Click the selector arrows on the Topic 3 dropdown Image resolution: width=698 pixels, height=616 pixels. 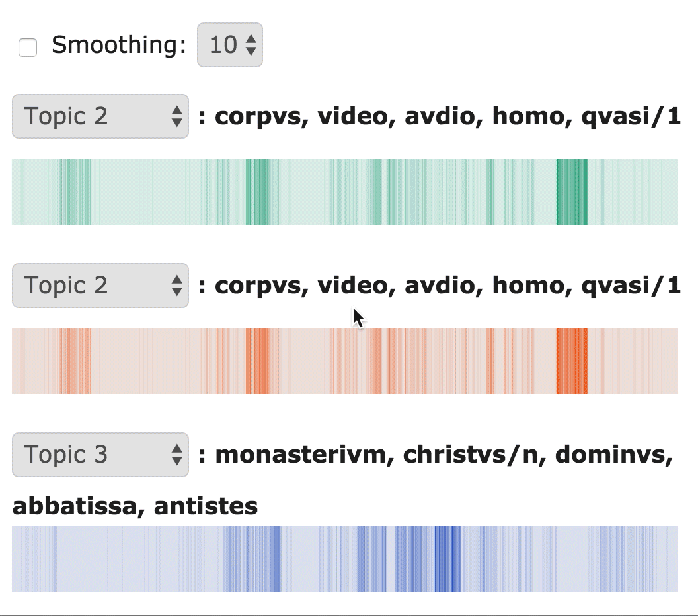[176, 455]
